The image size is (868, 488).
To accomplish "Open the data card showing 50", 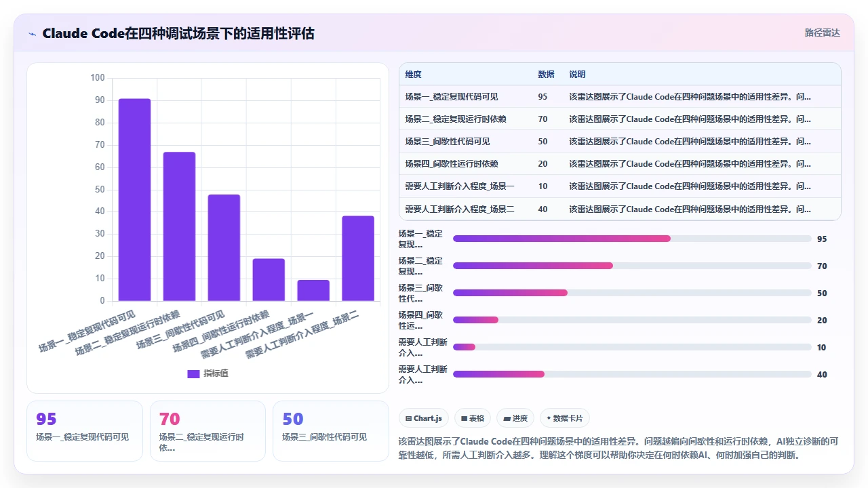I will [331, 431].
